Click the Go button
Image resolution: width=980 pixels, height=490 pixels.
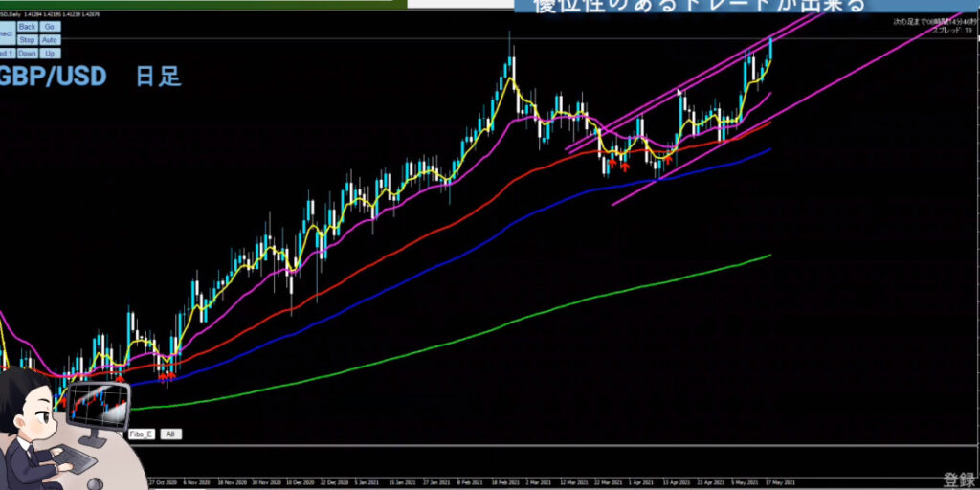[x=50, y=26]
